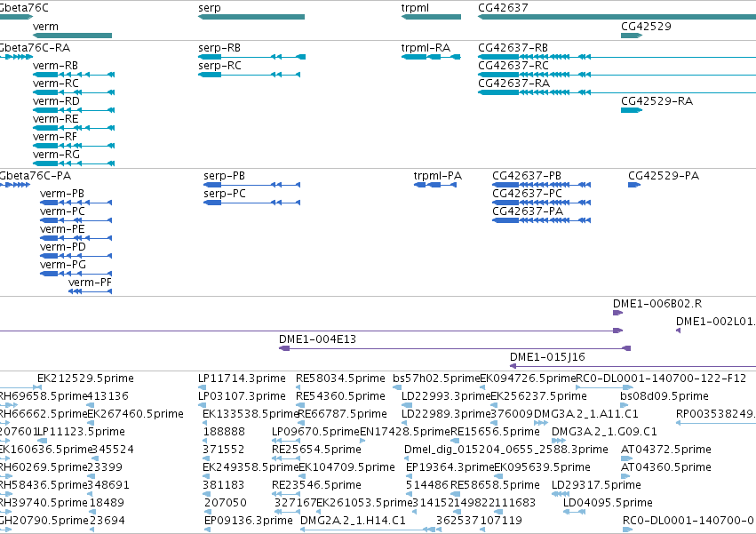Select the verm-RC transcript

[x=74, y=92]
